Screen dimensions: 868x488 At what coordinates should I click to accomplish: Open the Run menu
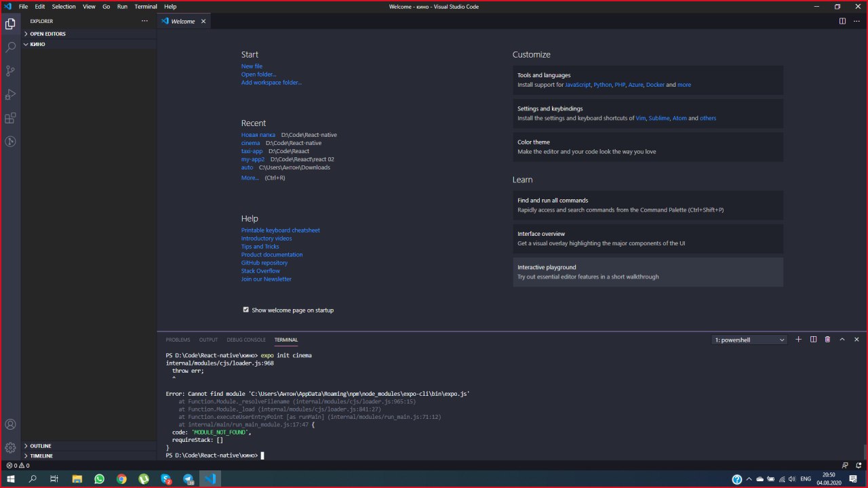(x=122, y=6)
